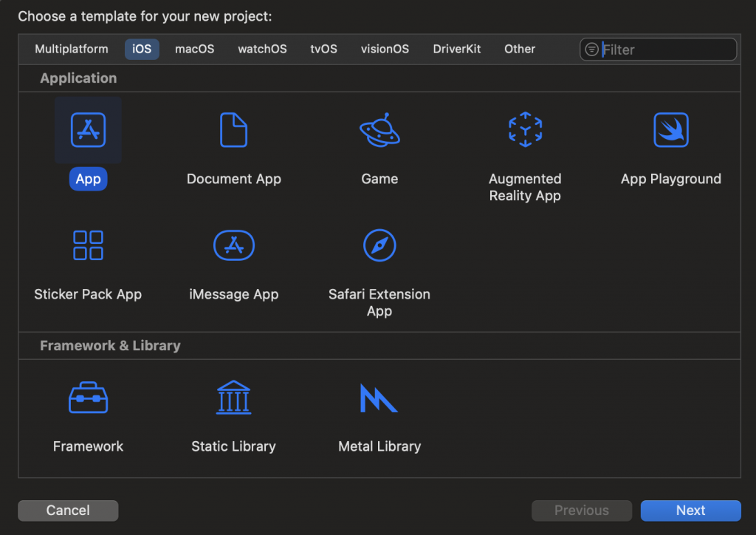Choose the Framework toolbox icon
This screenshot has width=756, height=535.
[x=88, y=398]
